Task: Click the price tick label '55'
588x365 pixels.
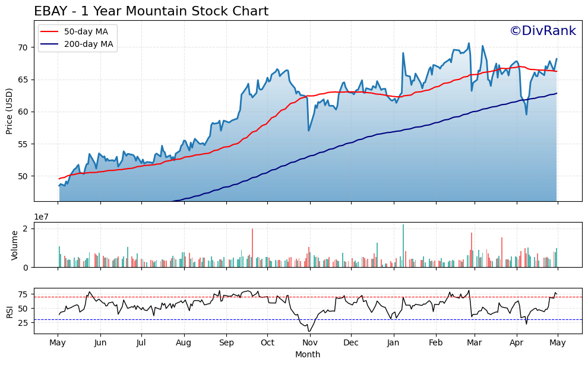Action: pyautogui.click(x=23, y=144)
